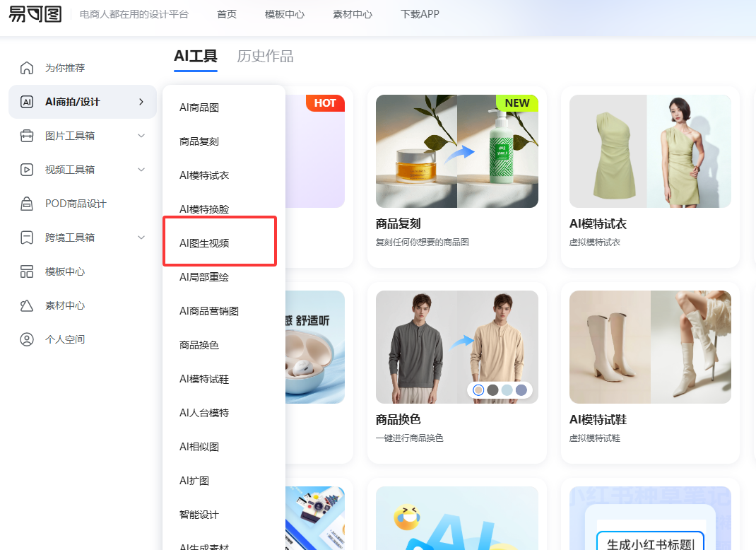Open 下载APP link in top navigation

pyautogui.click(x=420, y=14)
